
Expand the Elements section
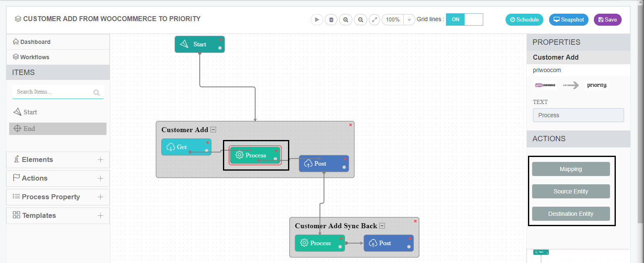coord(100,159)
